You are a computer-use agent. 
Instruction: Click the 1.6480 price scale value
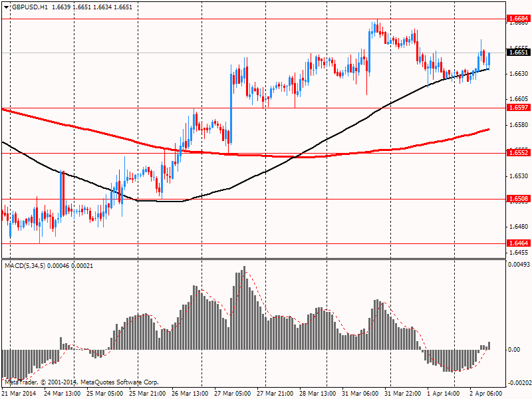519,227
